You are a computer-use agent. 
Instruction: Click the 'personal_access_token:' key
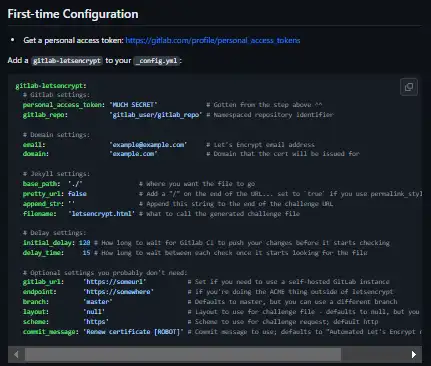[x=64, y=105]
